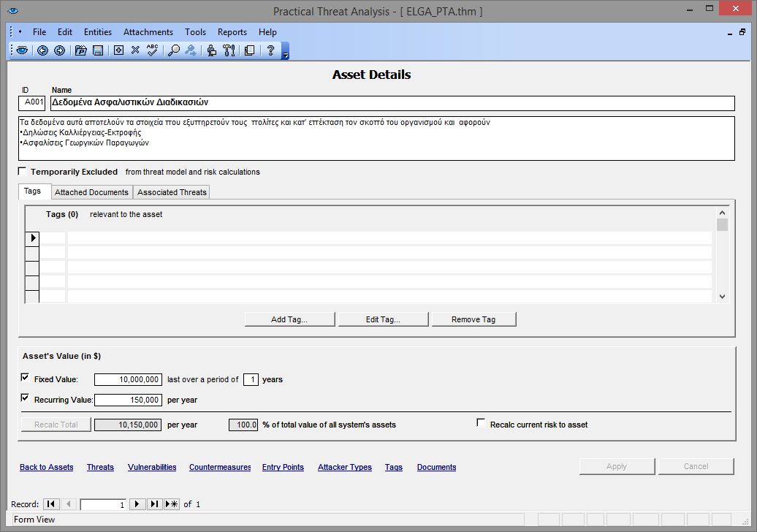Uncheck the Fixed Value checkbox
The width and height of the screenshot is (757, 532).
tap(25, 378)
